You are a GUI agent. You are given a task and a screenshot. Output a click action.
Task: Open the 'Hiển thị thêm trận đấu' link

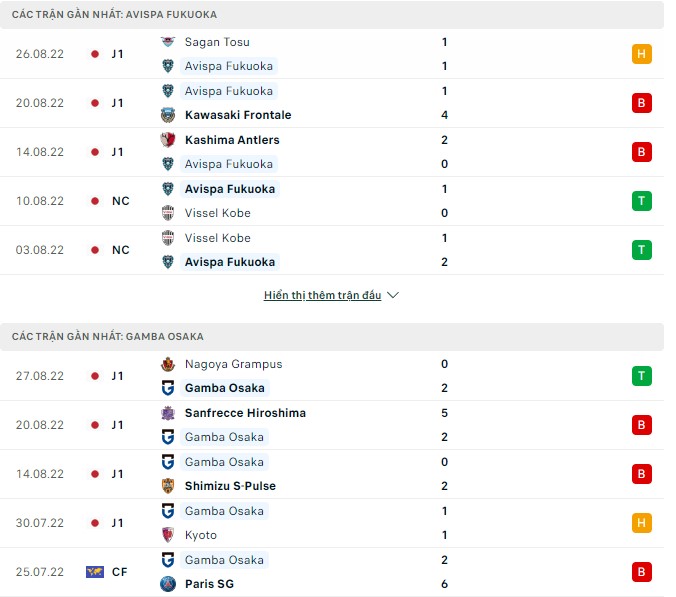tap(323, 296)
